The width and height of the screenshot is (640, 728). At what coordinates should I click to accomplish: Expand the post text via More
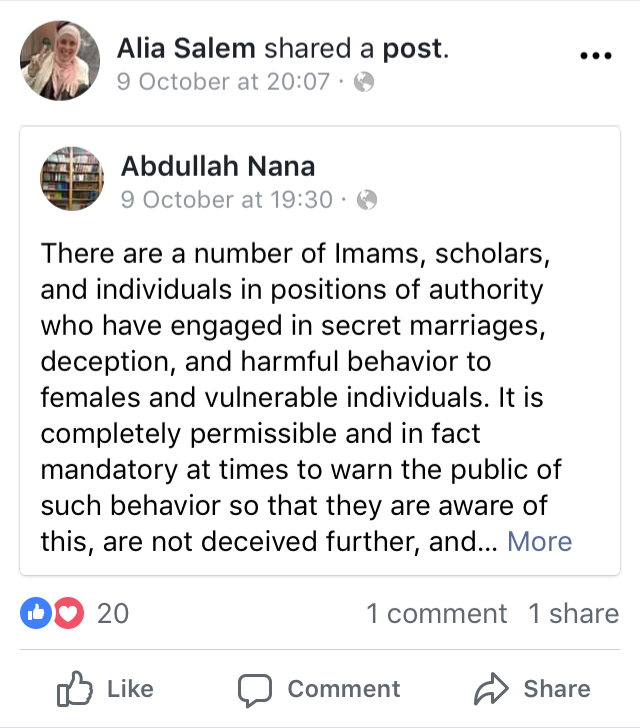point(540,541)
